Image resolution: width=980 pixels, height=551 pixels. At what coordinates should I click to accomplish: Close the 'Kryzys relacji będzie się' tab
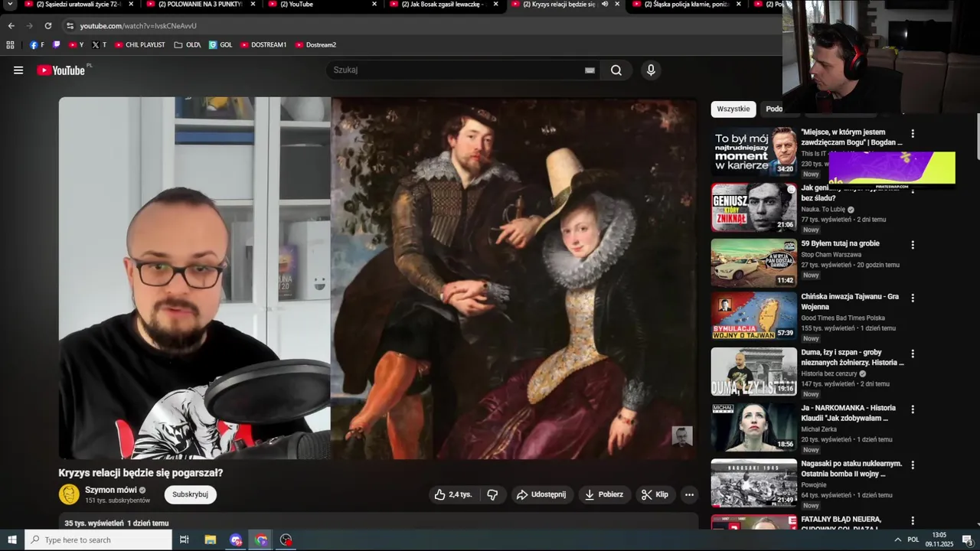click(x=617, y=4)
